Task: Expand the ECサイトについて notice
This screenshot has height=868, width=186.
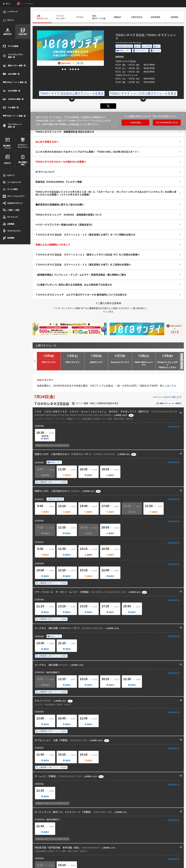Action: (x=108, y=172)
